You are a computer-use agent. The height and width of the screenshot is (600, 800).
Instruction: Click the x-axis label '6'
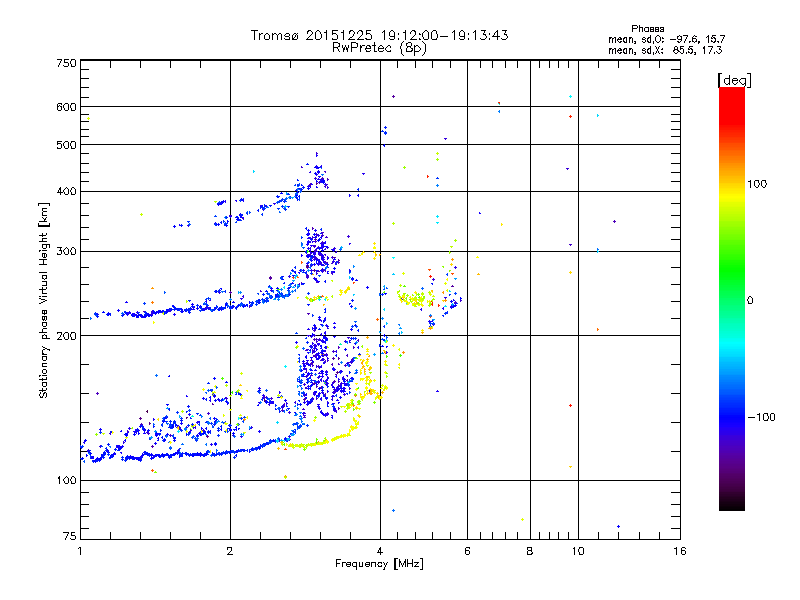[x=467, y=551]
